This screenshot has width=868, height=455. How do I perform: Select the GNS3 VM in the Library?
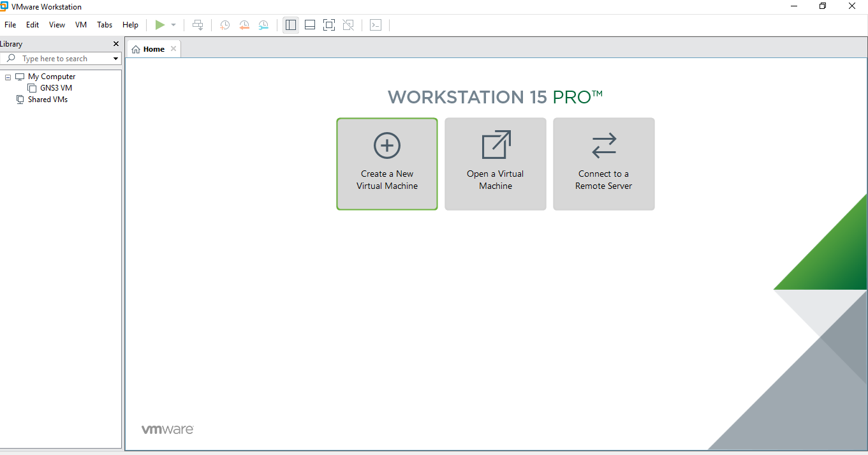[x=55, y=87]
